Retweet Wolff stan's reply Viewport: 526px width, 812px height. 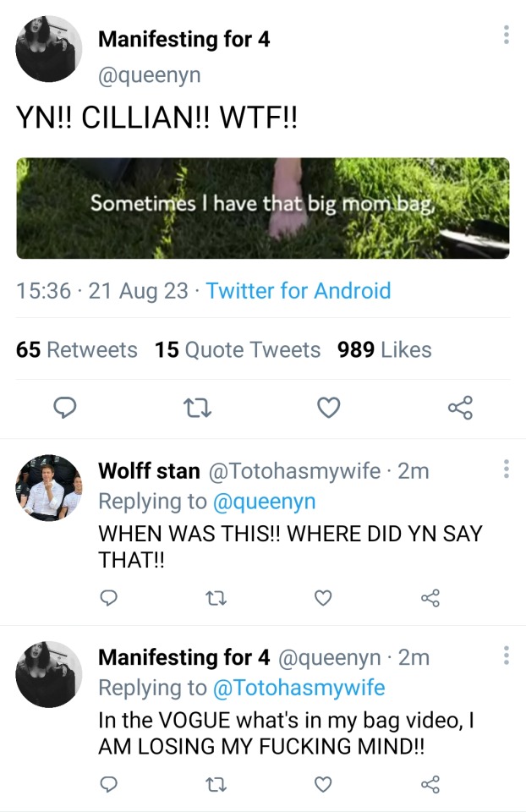point(216,598)
